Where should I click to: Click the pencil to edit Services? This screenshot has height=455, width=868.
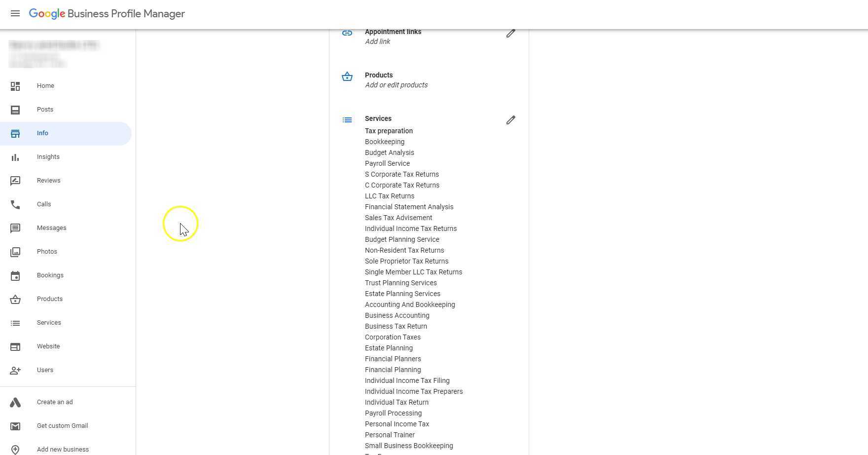pos(511,120)
